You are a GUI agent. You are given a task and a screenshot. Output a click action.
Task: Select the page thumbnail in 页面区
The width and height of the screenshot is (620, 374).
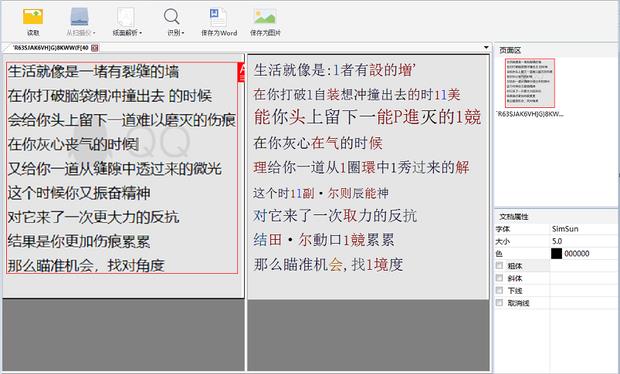(529, 82)
